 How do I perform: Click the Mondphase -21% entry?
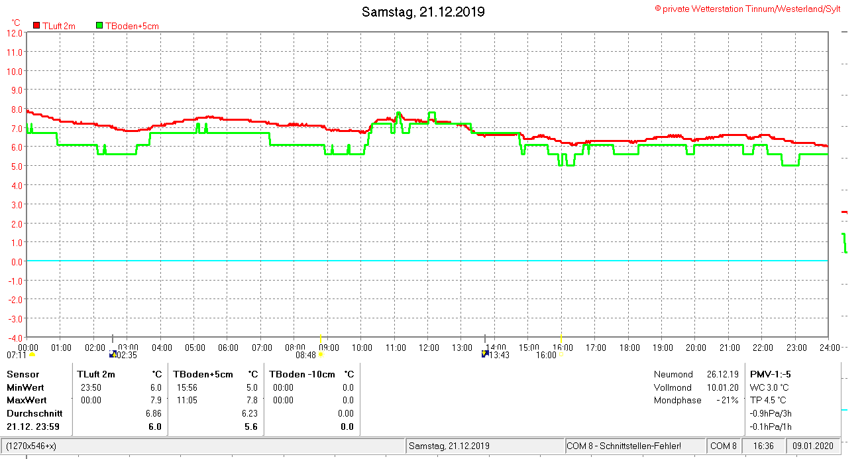pyautogui.click(x=696, y=400)
